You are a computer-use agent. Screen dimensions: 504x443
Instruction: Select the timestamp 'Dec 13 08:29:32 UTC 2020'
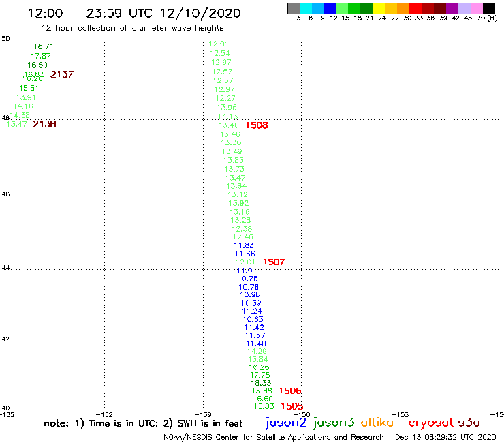pyautogui.click(x=445, y=437)
